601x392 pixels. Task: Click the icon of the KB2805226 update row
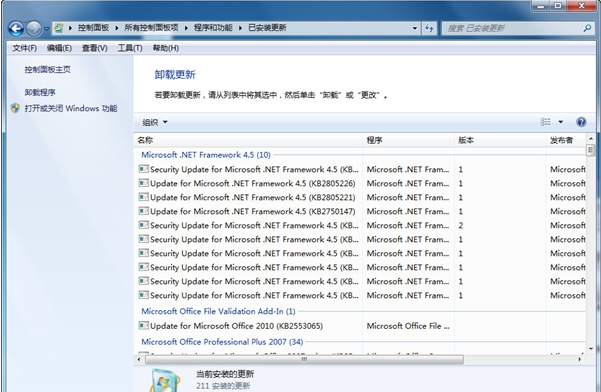(x=143, y=183)
